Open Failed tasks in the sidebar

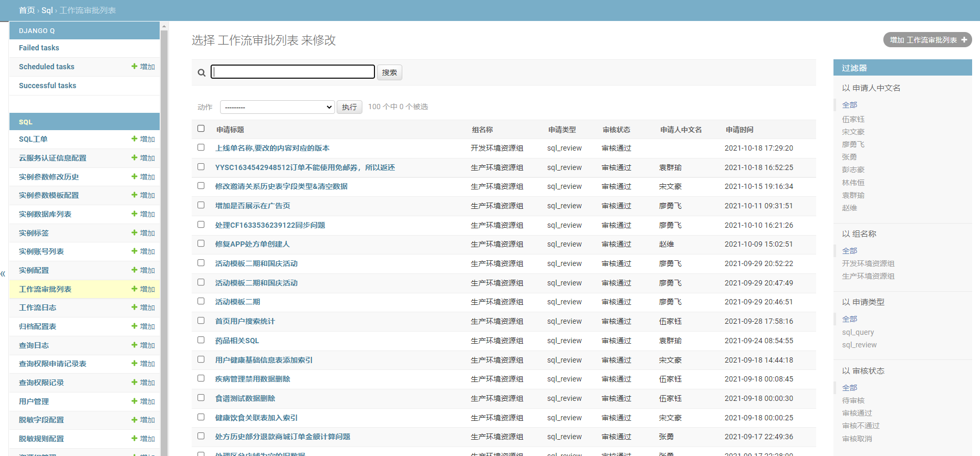pos(39,48)
